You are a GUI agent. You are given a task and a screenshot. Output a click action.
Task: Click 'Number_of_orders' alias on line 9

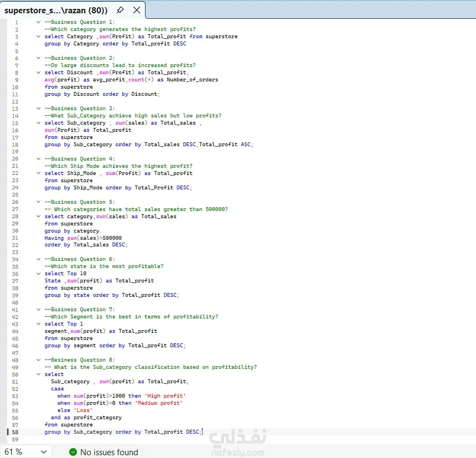193,80
